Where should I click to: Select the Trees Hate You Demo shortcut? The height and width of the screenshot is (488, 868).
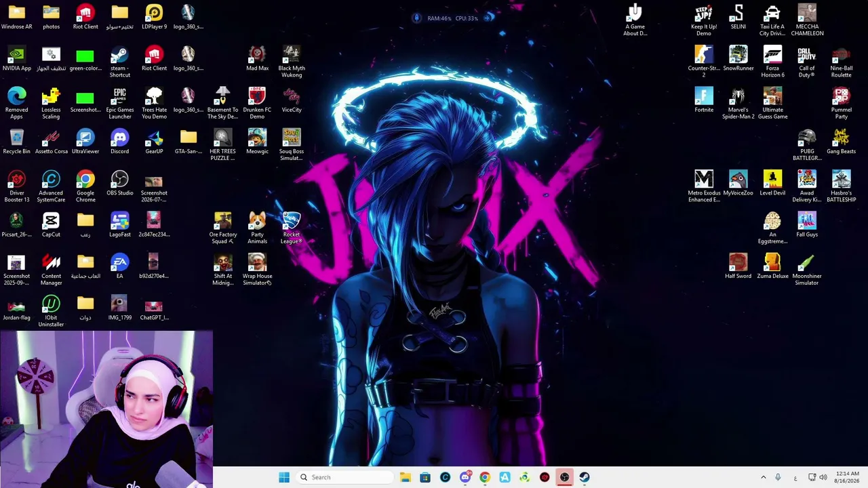tap(154, 104)
